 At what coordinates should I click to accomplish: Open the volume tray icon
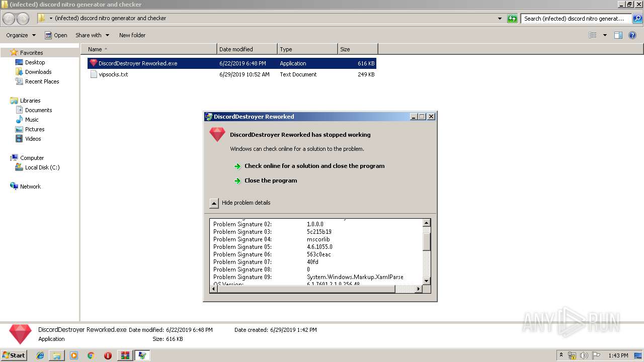[584, 355]
